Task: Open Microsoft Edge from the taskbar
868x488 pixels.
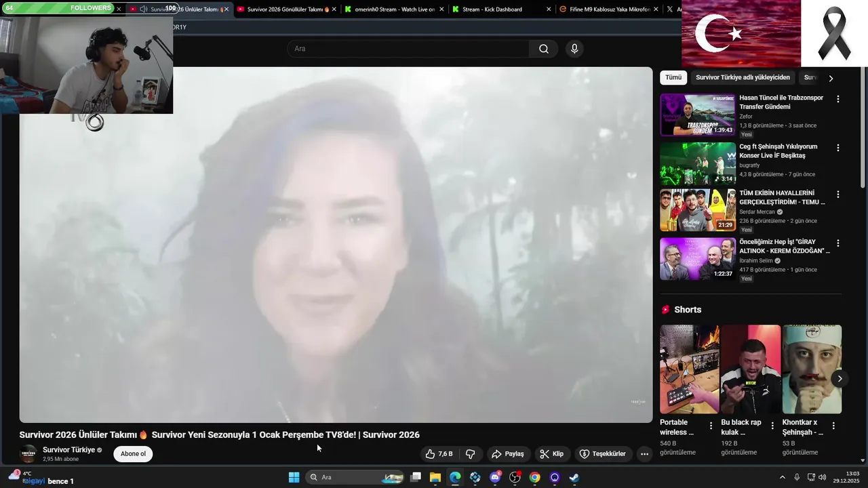Action: pos(455,477)
